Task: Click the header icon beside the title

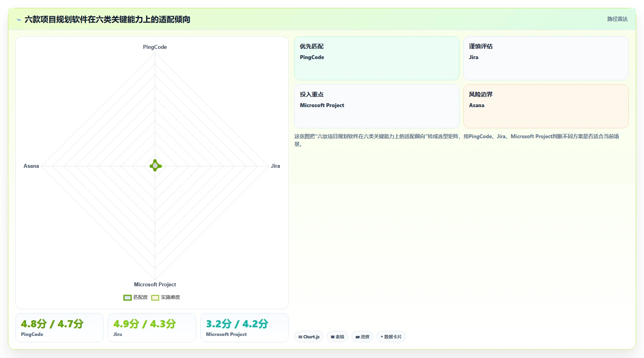Action: pyautogui.click(x=19, y=20)
